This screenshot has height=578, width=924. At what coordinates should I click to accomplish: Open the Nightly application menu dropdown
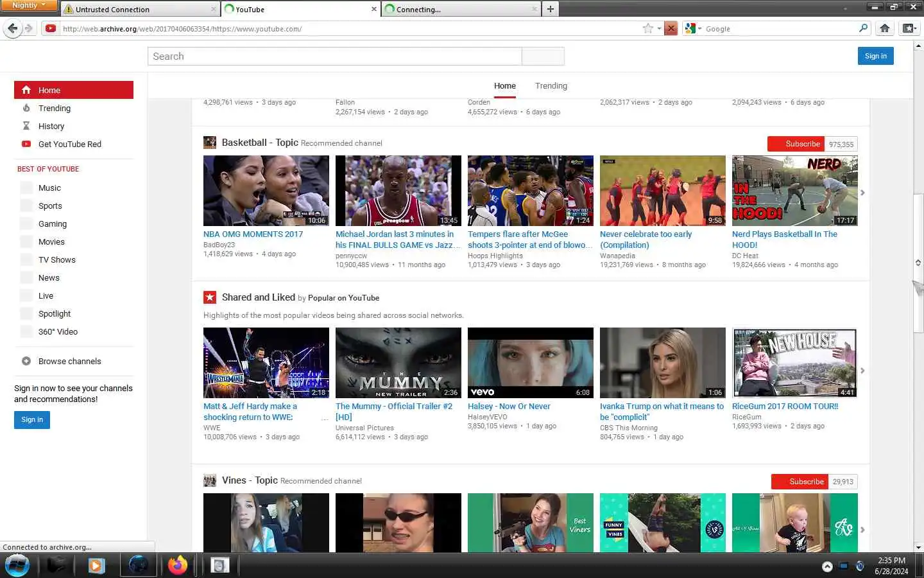(x=30, y=5)
